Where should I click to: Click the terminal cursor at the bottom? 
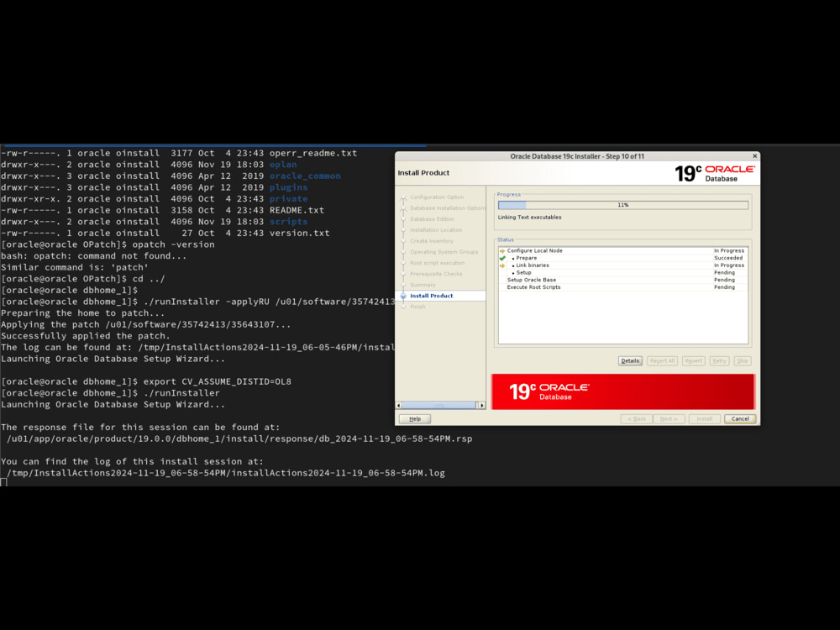pyautogui.click(x=3, y=483)
